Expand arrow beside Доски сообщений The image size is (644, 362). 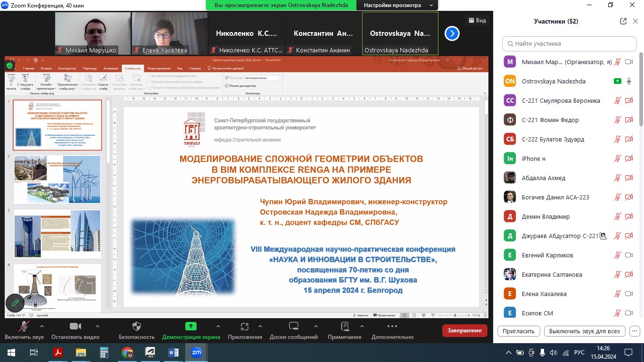317,326
